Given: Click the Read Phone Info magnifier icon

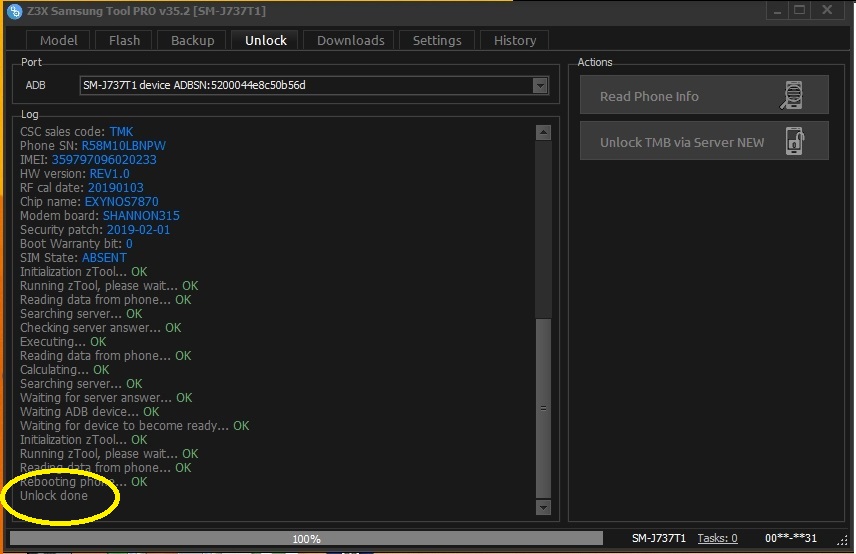Looking at the screenshot, I should (x=792, y=96).
